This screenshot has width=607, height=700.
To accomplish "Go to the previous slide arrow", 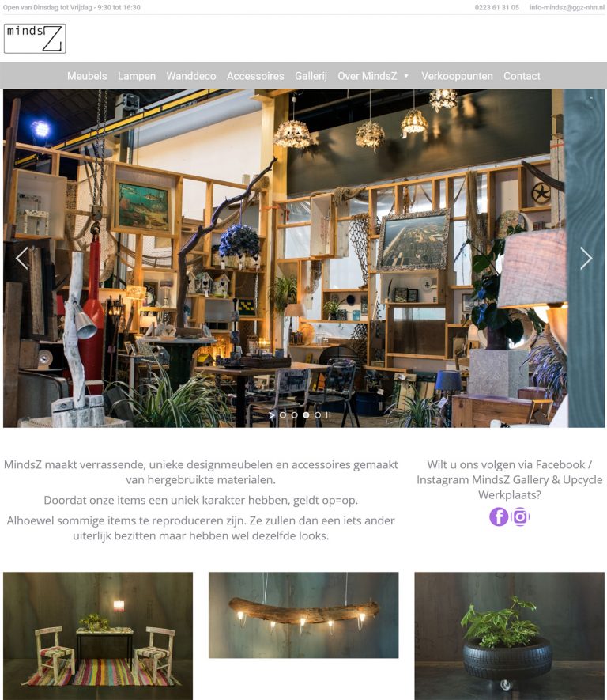I will tap(22, 258).
